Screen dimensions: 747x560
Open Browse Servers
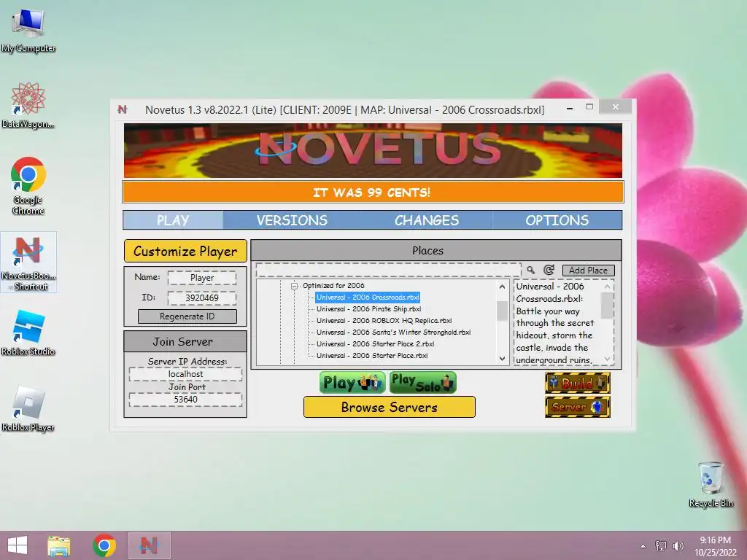point(390,407)
